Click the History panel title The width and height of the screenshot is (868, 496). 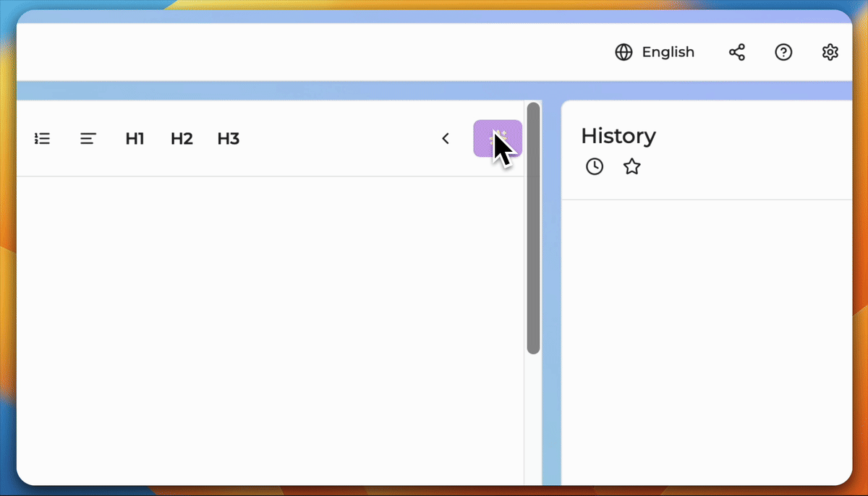pos(618,136)
